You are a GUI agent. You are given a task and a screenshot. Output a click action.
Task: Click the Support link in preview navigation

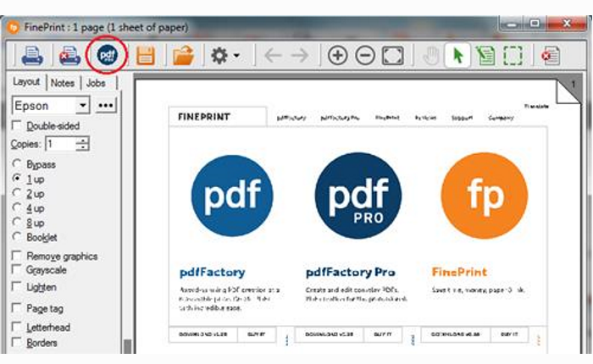tap(463, 118)
